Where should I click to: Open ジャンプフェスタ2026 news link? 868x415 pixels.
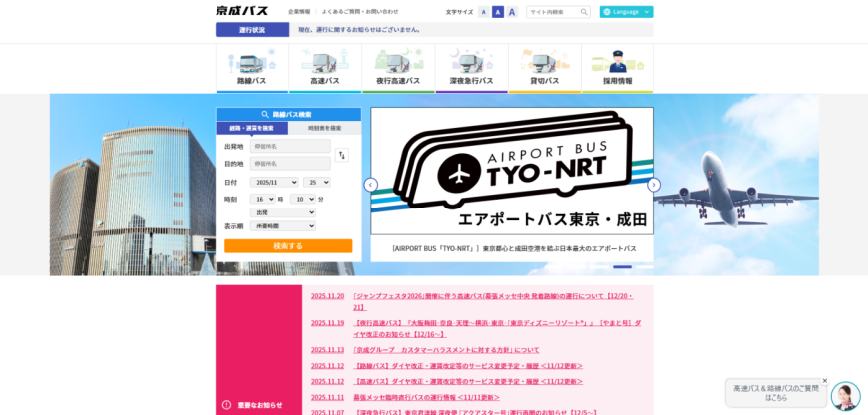[493, 301]
